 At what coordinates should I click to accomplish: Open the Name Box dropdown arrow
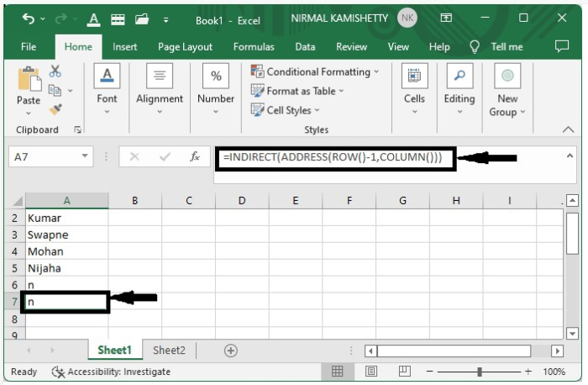click(x=85, y=156)
